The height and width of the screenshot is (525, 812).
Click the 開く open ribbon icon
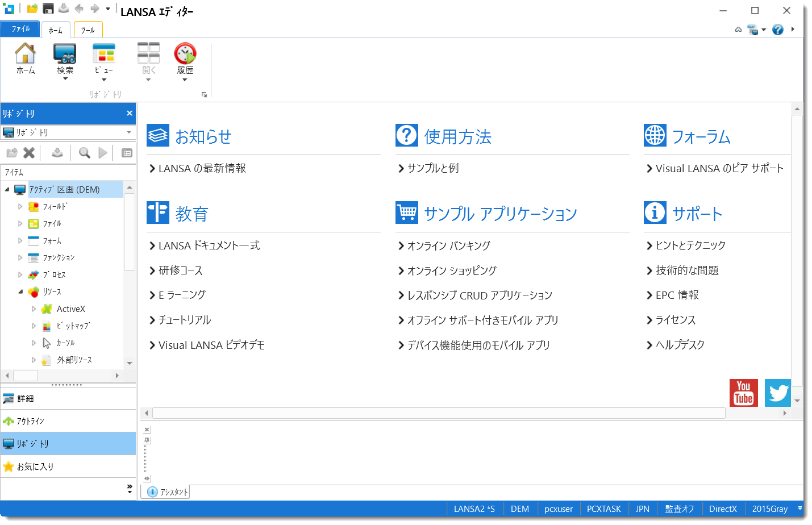pyautogui.click(x=148, y=53)
